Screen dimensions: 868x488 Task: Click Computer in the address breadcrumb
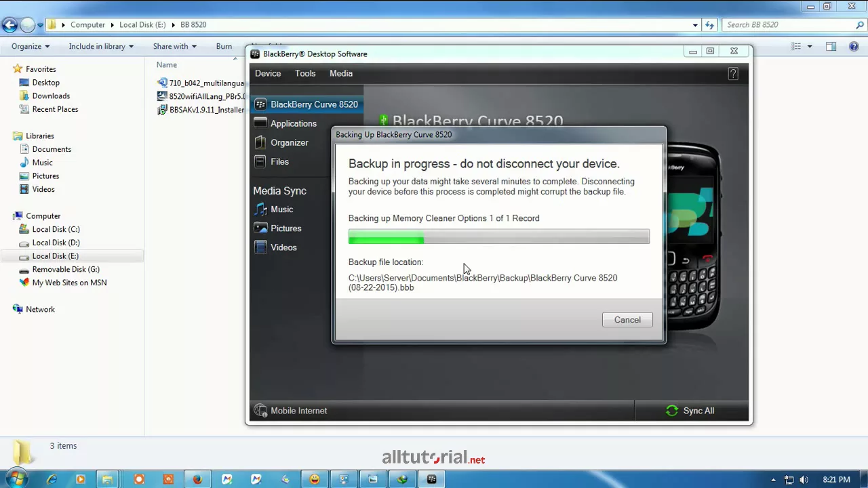coord(87,24)
